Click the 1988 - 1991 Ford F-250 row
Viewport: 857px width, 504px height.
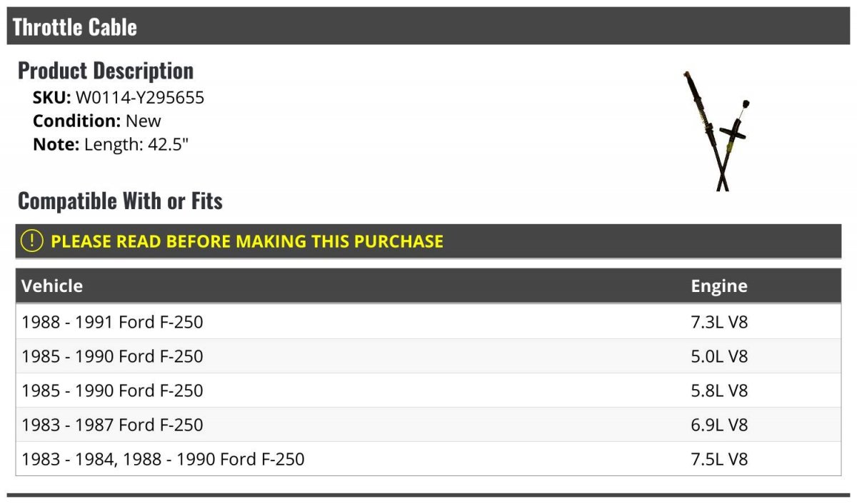112,322
